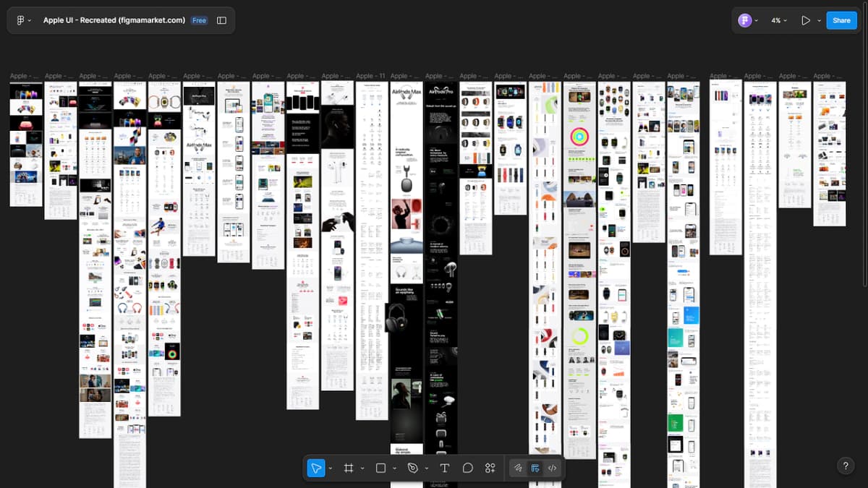This screenshot has width=868, height=488.
Task: Expand the Pen tool options chevron
Action: click(427, 468)
